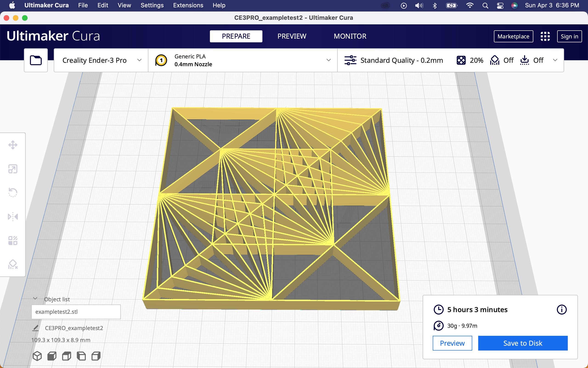Image resolution: width=588 pixels, height=368 pixels.
Task: Open the Apple menu
Action: pos(12,5)
